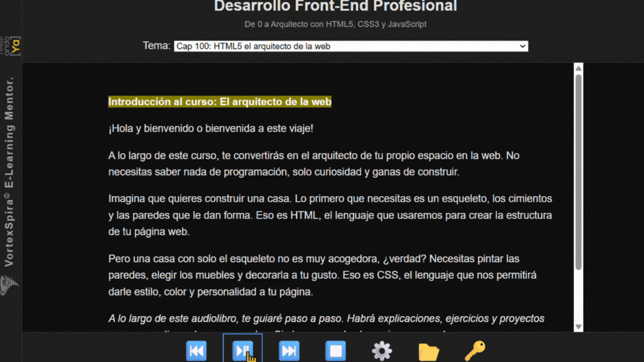Open settings via the gear icon
Viewport: 644px width, 362px height.
coord(382,351)
